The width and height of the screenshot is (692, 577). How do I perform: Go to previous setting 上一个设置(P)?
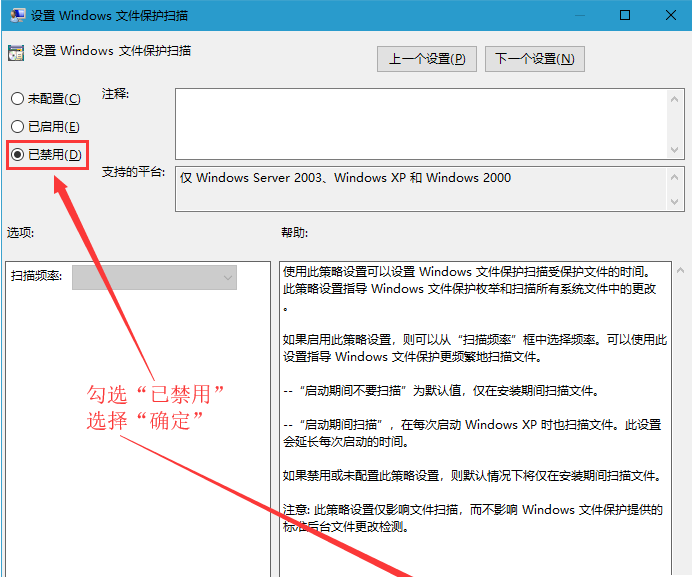[x=427, y=59]
